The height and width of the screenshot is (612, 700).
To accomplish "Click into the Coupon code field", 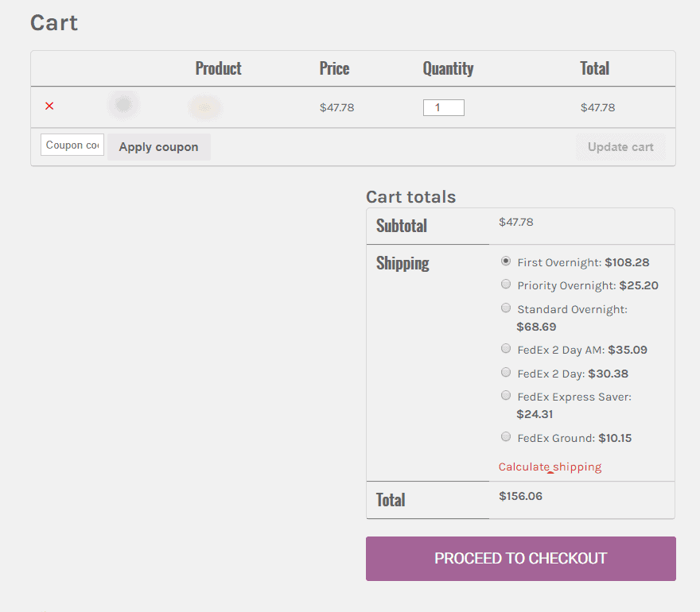I will tap(72, 145).
